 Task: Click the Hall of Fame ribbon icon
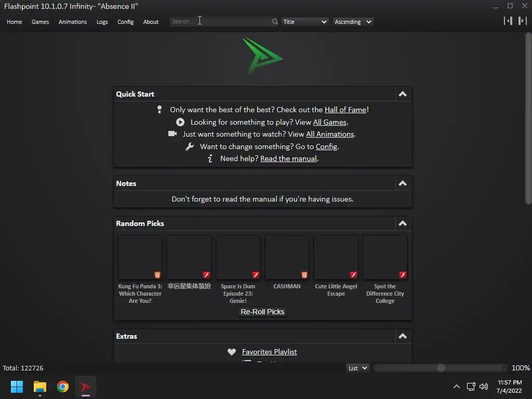[159, 110]
